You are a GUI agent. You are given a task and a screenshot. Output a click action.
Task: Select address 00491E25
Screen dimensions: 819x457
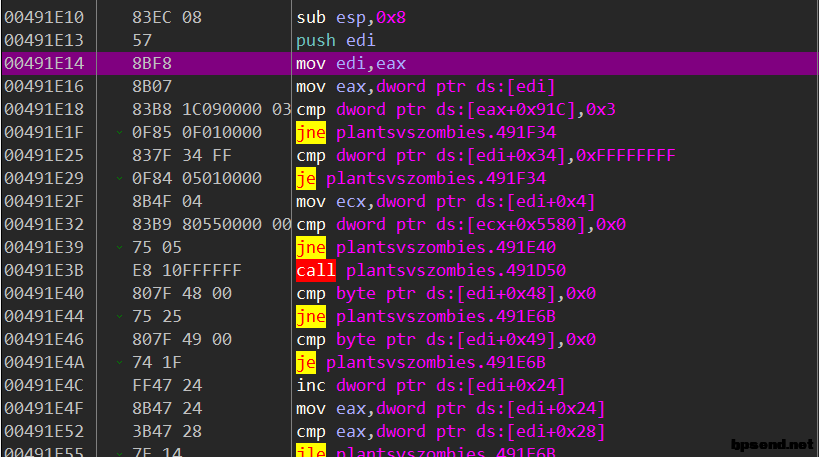click(44, 155)
